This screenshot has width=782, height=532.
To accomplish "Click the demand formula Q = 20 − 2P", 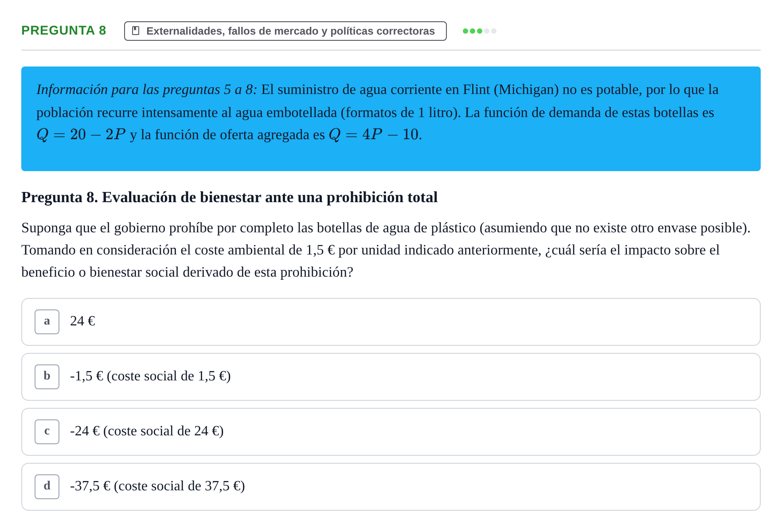I will (x=81, y=134).
